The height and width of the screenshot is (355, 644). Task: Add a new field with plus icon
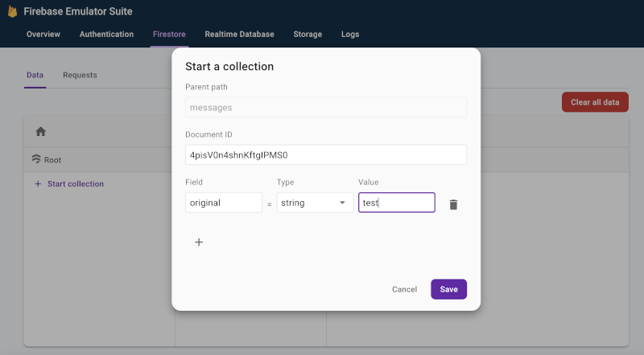(199, 242)
